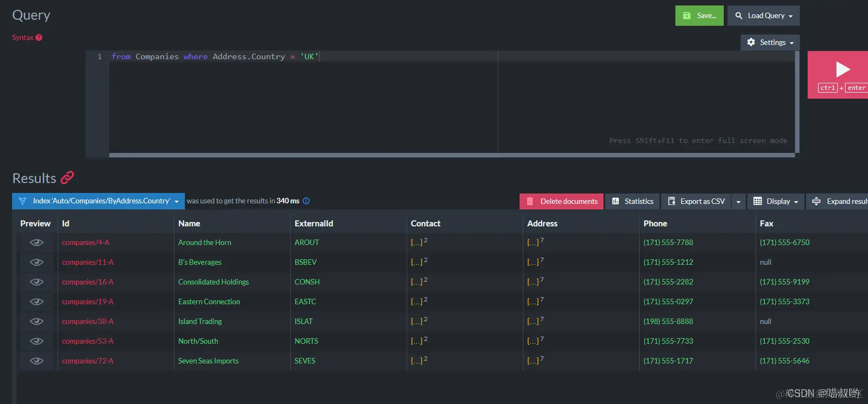Click the Name column header

pos(189,224)
